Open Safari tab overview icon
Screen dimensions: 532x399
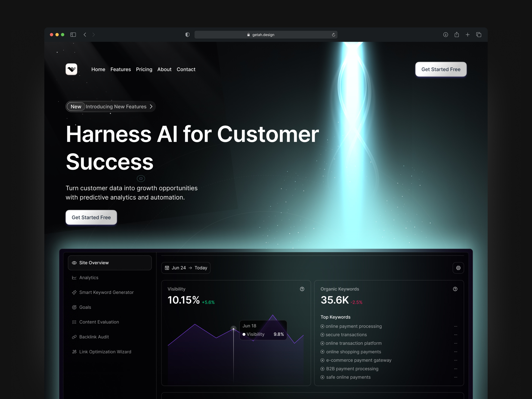pyautogui.click(x=479, y=35)
